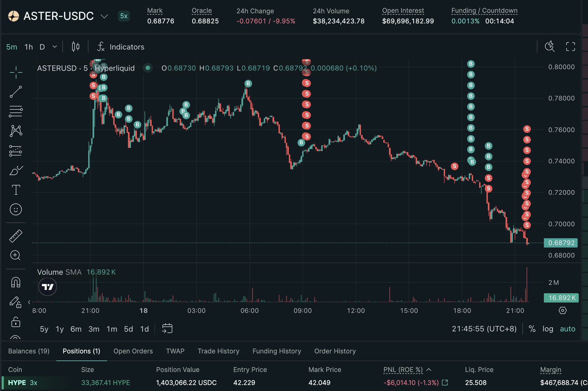Enter fullscreen chart mode
This screenshot has width=588, height=391.
pyautogui.click(x=570, y=47)
